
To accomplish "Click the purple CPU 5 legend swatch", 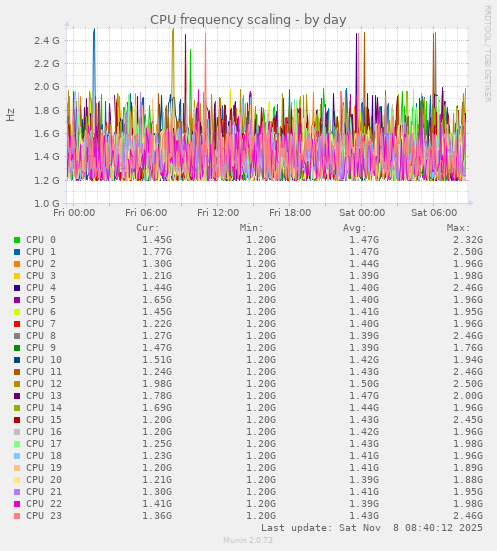I will pyautogui.click(x=17, y=300).
